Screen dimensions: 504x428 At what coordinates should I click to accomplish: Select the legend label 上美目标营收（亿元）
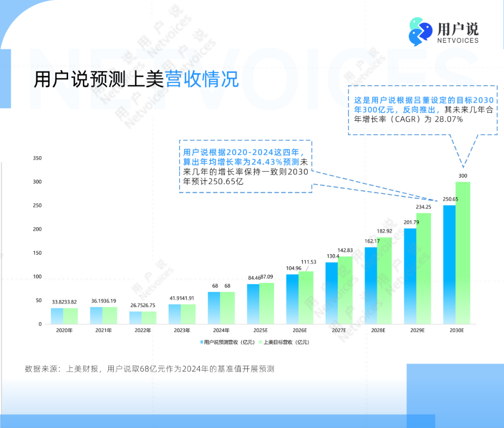pyautogui.click(x=287, y=342)
